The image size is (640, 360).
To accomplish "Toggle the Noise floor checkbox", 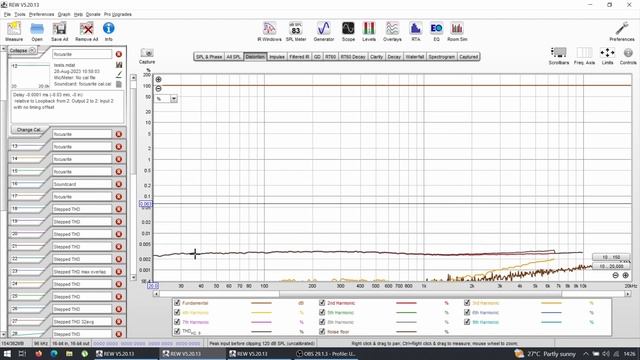I will click(322, 331).
